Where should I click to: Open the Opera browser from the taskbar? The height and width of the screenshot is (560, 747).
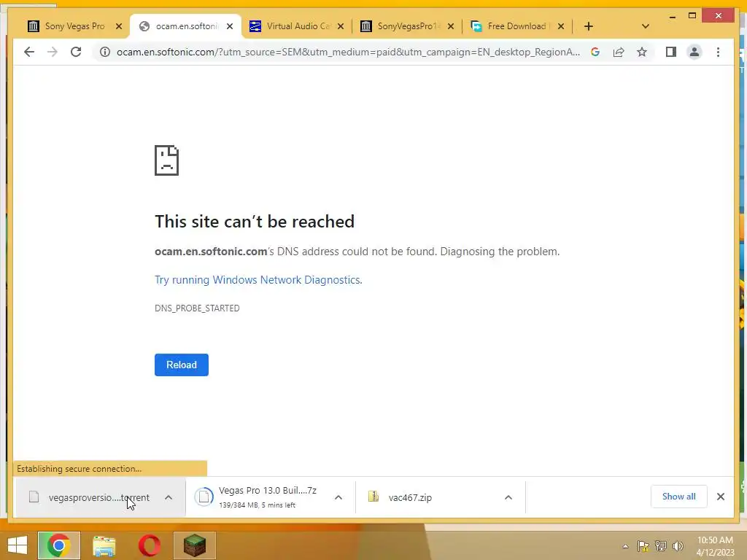[149, 545]
